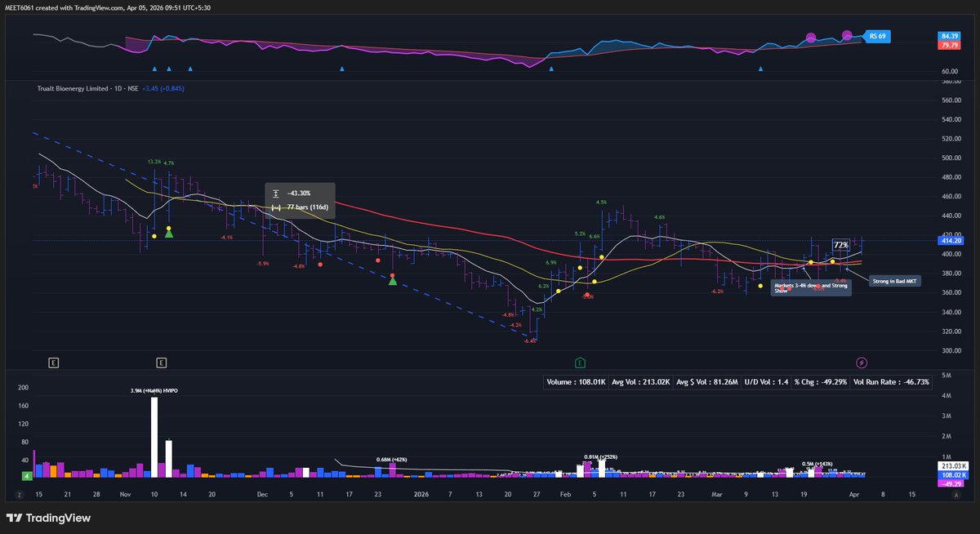Click the 213.03K white volume axis label
Image resolution: width=980 pixels, height=534 pixels.
(x=951, y=465)
